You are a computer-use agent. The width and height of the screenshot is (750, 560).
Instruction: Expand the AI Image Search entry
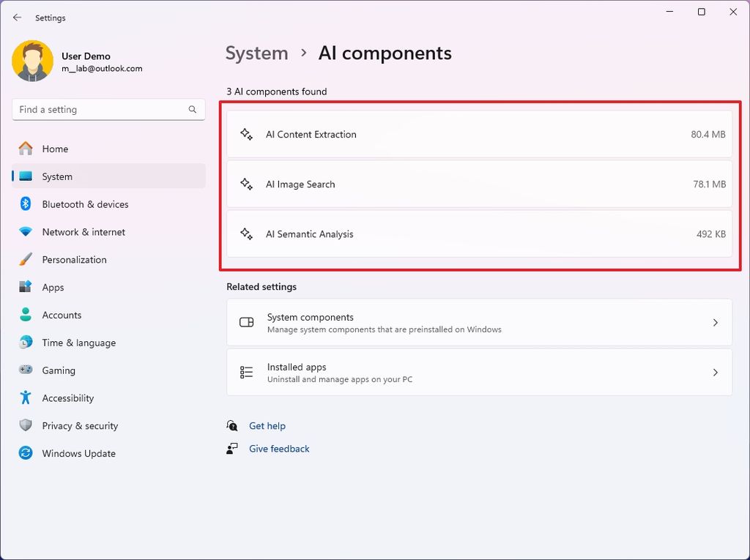(x=479, y=184)
